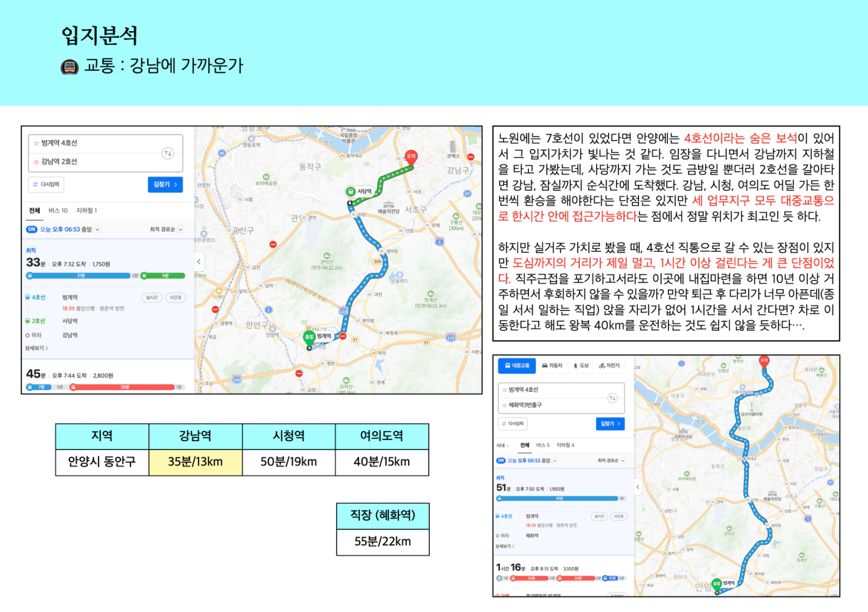Select the 대중교통 transport tab
The width and height of the screenshot is (868, 612).
[x=517, y=366]
